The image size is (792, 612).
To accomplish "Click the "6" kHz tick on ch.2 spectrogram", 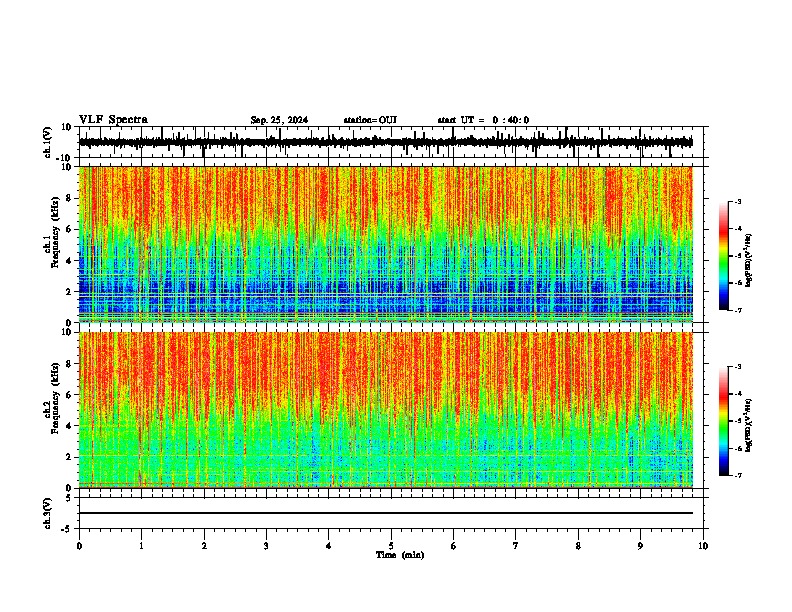I will pyautogui.click(x=70, y=394).
